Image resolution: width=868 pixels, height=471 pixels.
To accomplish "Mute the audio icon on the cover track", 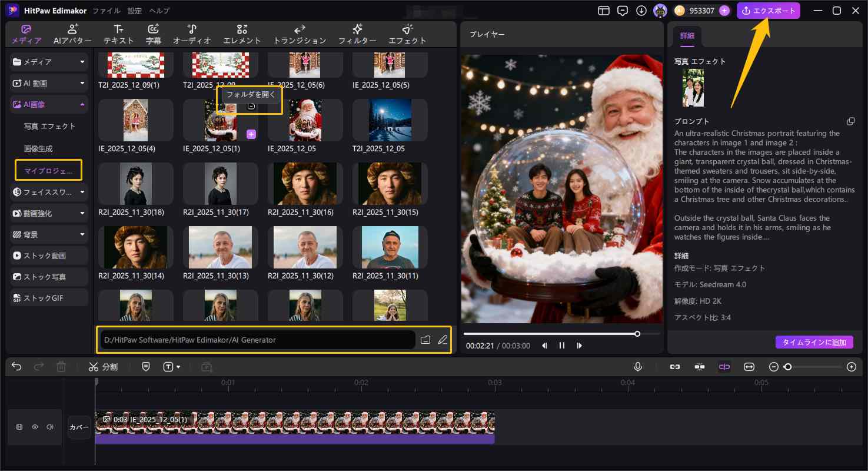I will click(x=50, y=427).
